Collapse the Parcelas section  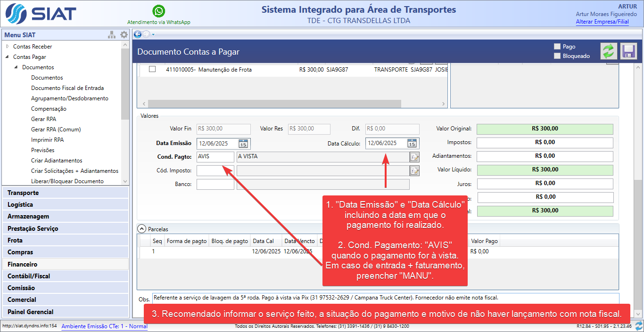click(142, 229)
